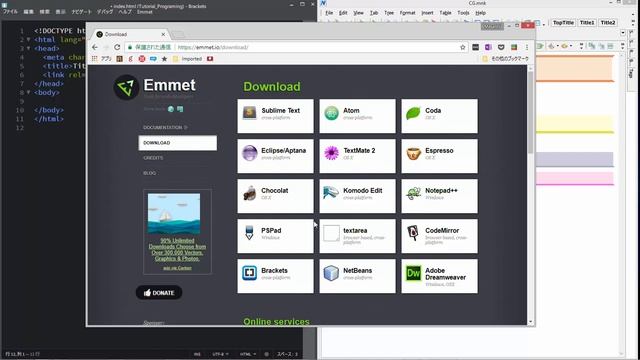Click the NetBeans cube icon
The image size is (640, 360).
click(331, 273)
